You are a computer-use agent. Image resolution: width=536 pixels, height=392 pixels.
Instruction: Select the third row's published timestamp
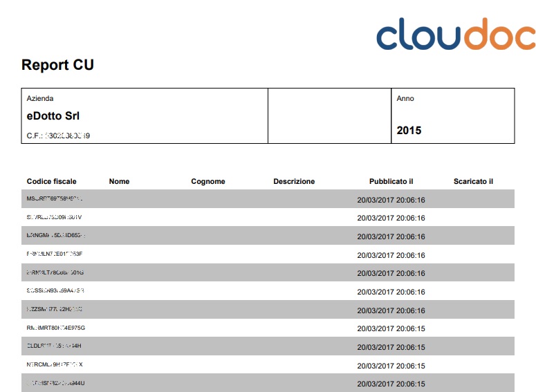pos(391,236)
